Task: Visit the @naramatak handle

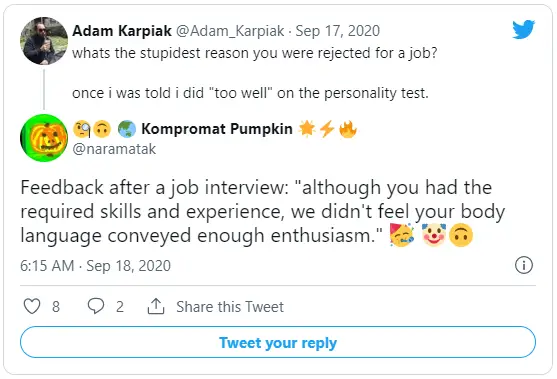Action: tap(114, 149)
